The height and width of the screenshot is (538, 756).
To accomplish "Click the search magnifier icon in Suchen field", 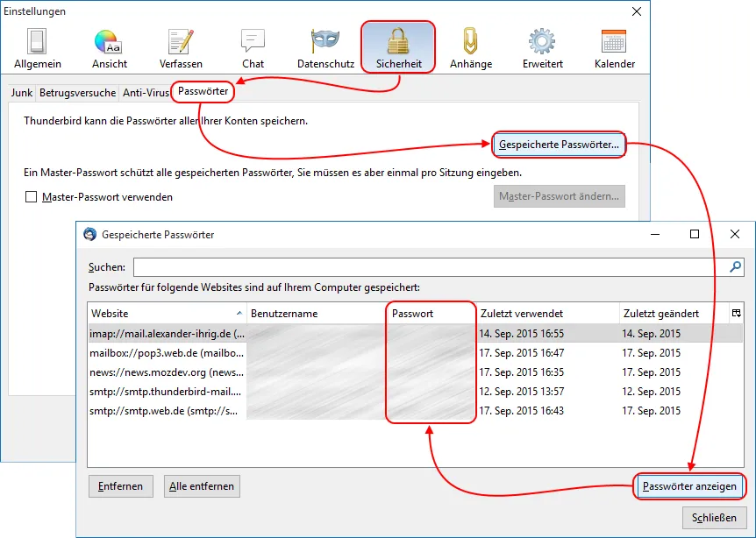I will 735,266.
